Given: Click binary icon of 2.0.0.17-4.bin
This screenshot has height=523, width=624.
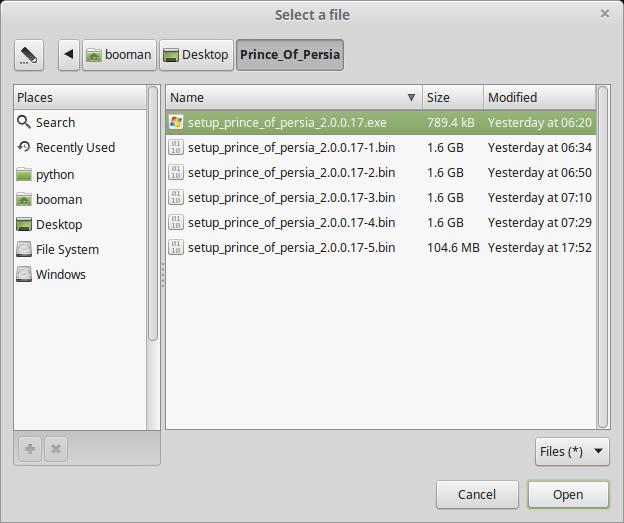Looking at the screenshot, I should pyautogui.click(x=176, y=222).
